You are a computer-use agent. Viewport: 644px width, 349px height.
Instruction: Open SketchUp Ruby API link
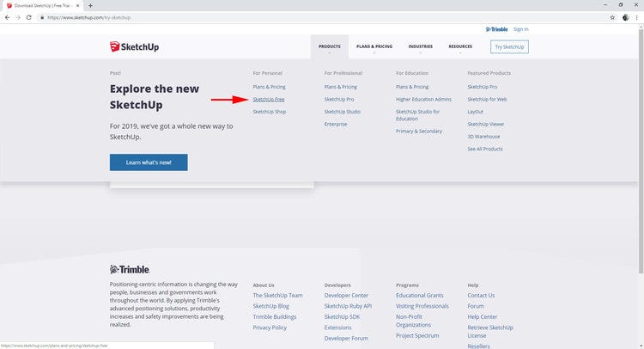pos(348,306)
